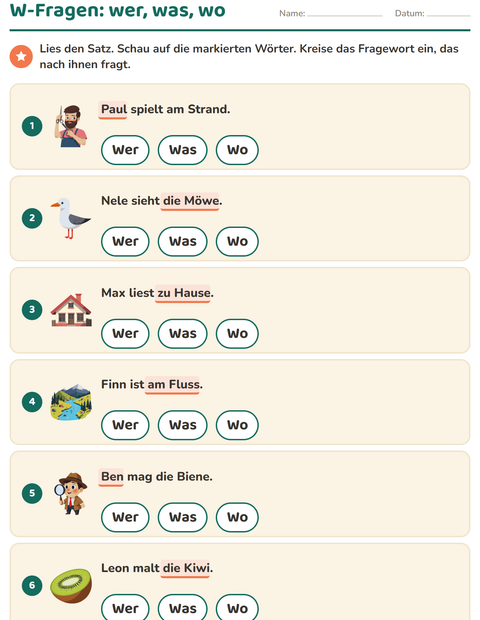The image size is (480, 620).
Task: Select "Wo" for the zu Hause sentence
Action: [x=237, y=333]
